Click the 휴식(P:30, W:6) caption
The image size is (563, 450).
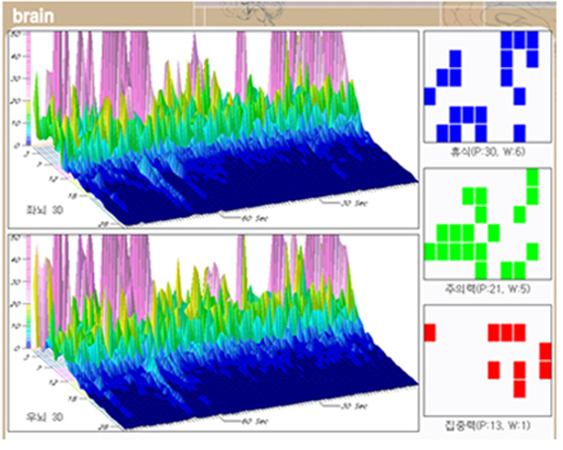[x=487, y=152]
